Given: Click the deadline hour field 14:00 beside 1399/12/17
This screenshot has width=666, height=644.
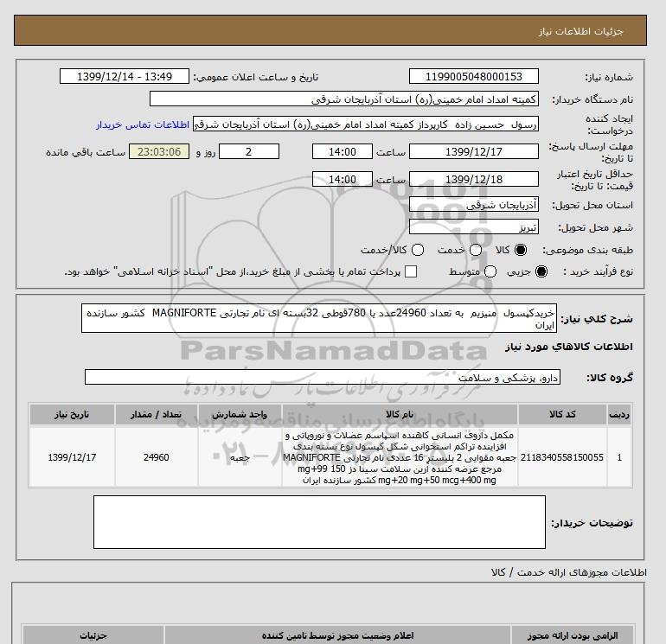Looking at the screenshot, I should click(343, 151).
